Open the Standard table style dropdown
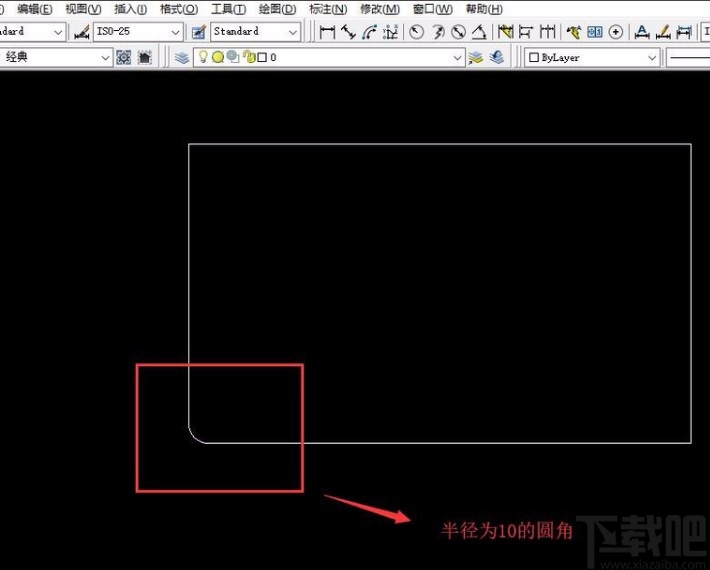Screen dimensions: 710x570 coord(255,32)
